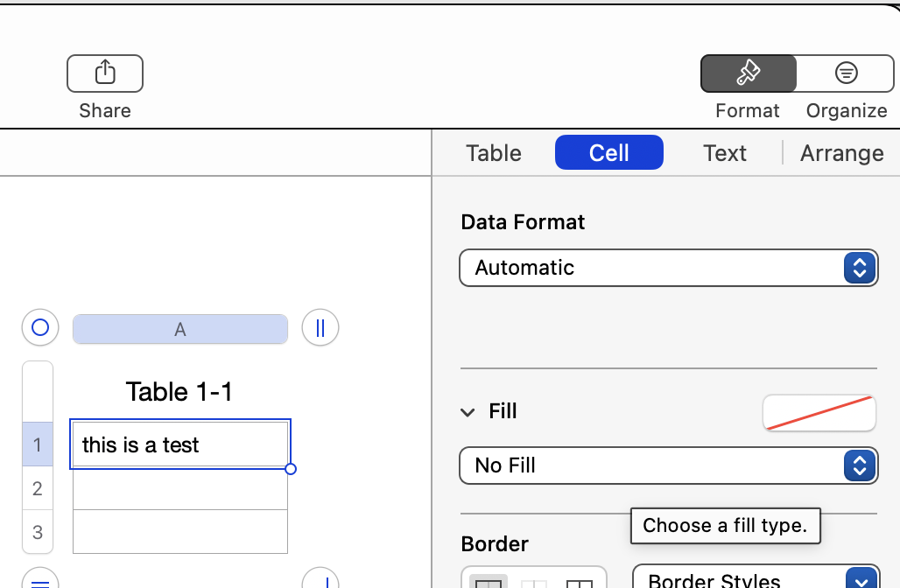Select the Cell tab
Viewport: 900px width, 588px height.
click(609, 153)
